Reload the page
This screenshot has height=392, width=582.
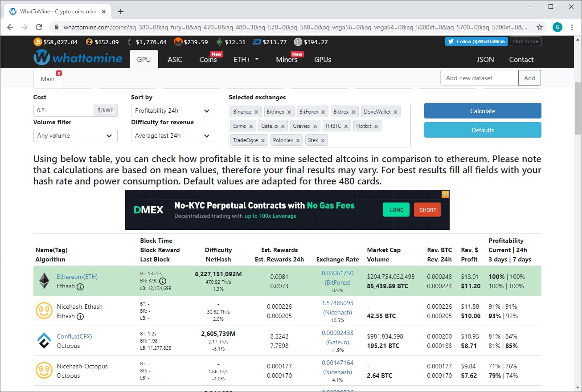pyautogui.click(x=38, y=27)
